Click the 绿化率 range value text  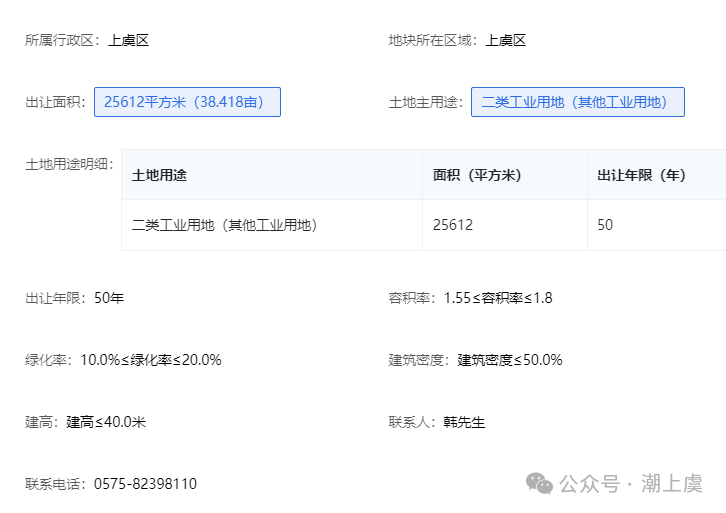tap(151, 360)
